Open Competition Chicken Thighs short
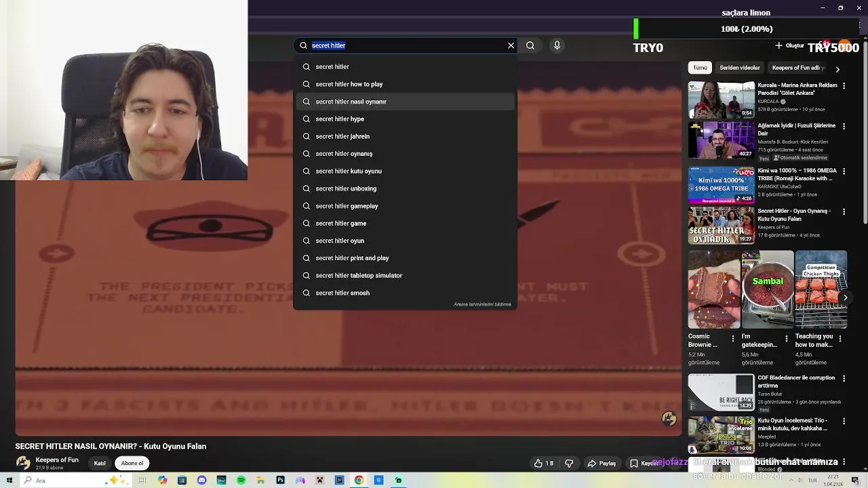Viewport: 868px width, 488px height. click(821, 290)
